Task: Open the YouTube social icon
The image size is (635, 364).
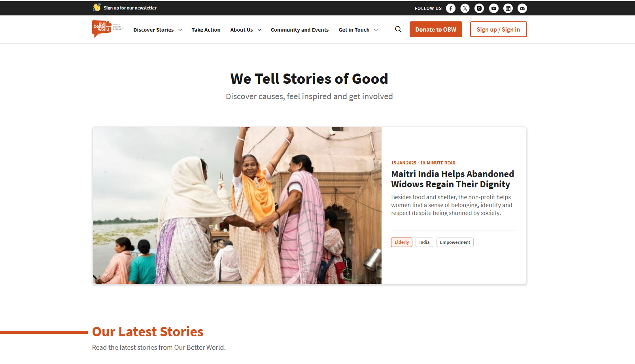Action: [494, 8]
